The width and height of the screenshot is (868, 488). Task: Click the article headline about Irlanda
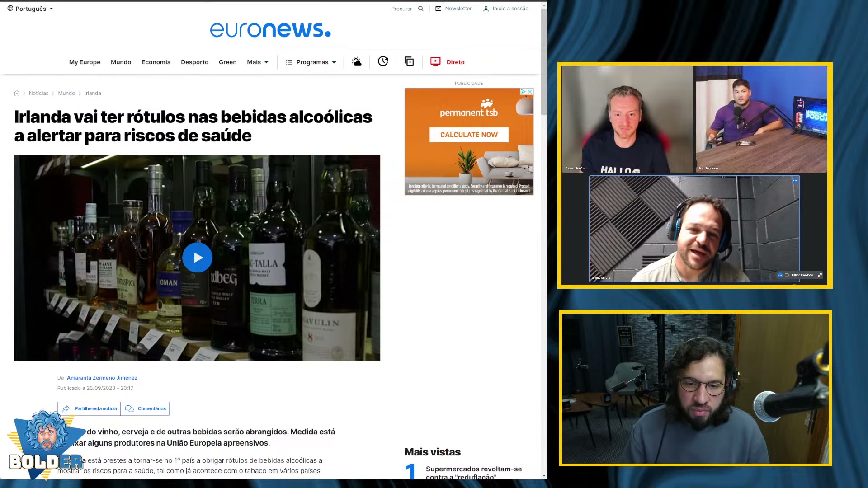193,126
